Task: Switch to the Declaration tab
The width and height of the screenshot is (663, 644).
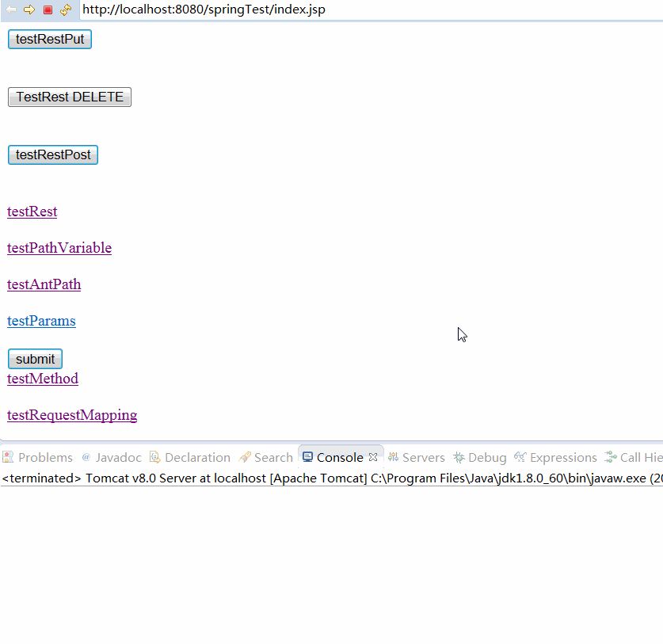Action: click(x=190, y=458)
